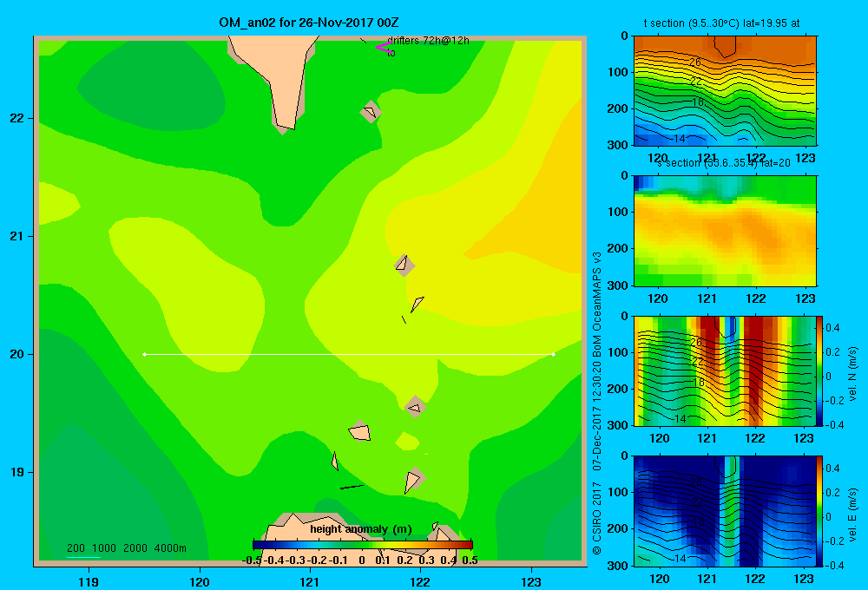Click the 0.5 tick on height anomaly scale
Screen dimensions: 868x590
(470, 560)
